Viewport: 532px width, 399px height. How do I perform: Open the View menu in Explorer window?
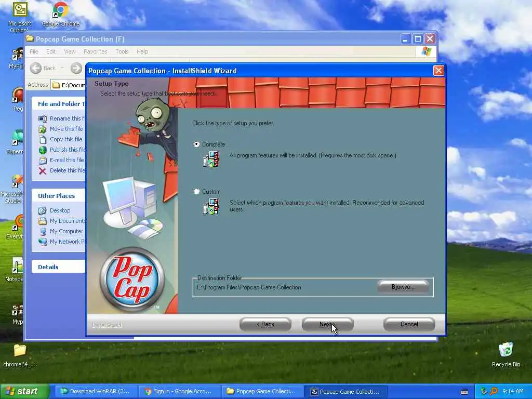click(70, 51)
